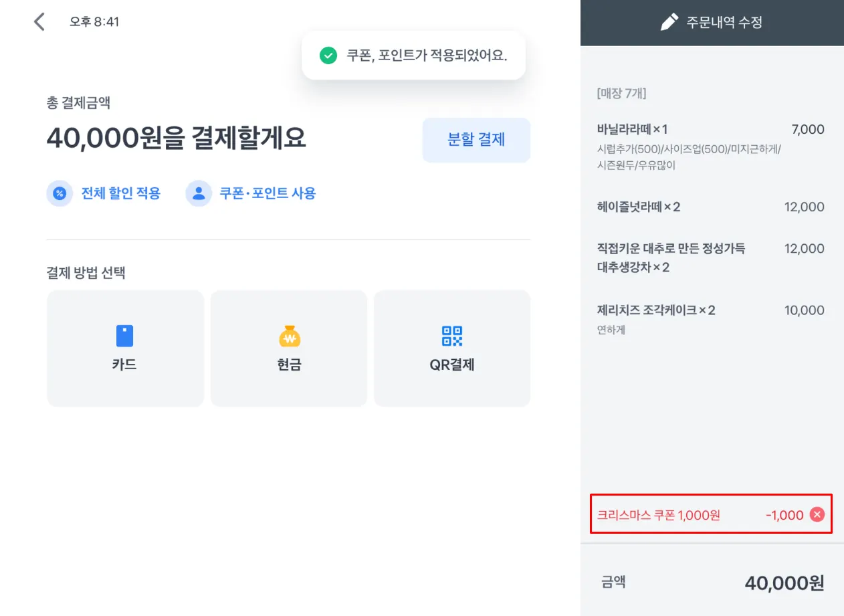
Task: Select the 제리치즈 조각케이크×2 order item
Action: [x=711, y=319]
